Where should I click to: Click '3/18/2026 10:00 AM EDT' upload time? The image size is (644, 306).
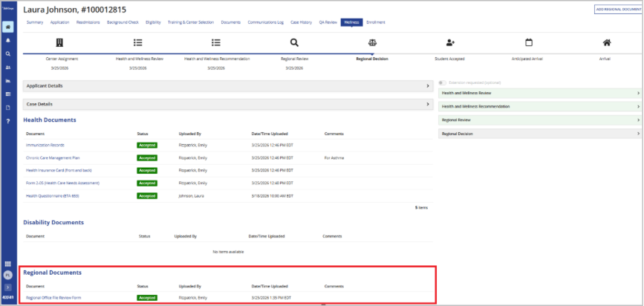coord(273,196)
